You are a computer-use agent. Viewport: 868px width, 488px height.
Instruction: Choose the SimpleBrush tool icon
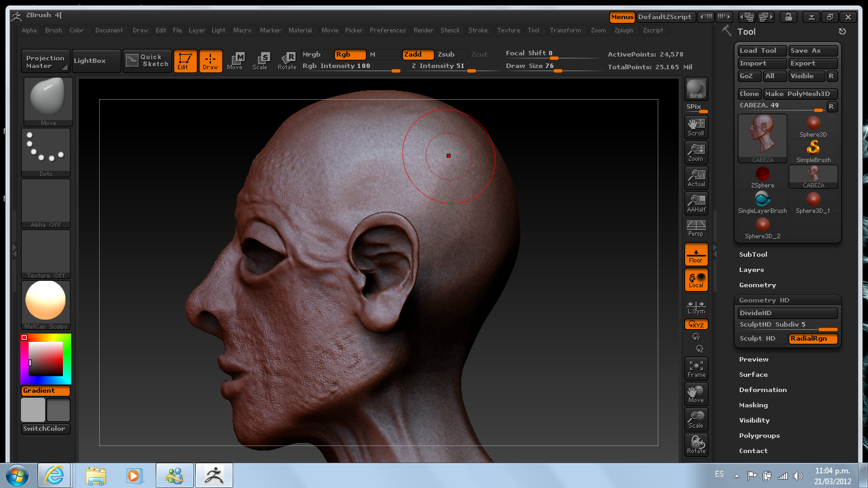click(x=813, y=151)
